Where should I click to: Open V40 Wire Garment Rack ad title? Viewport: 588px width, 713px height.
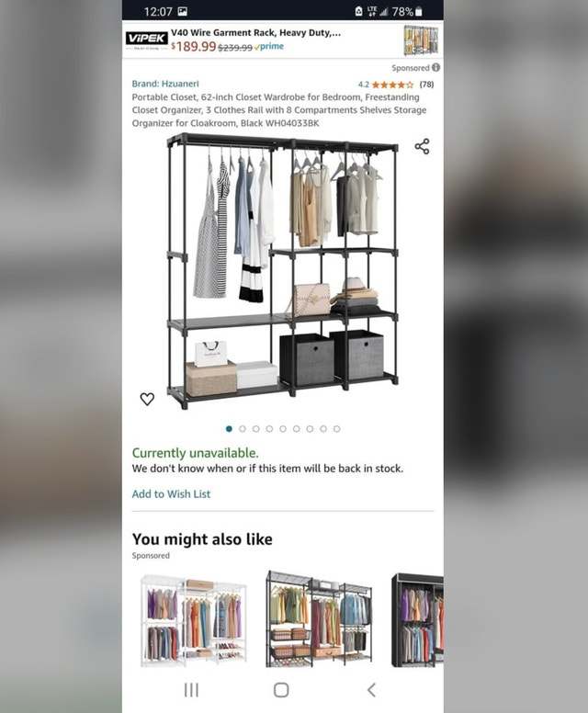point(255,33)
